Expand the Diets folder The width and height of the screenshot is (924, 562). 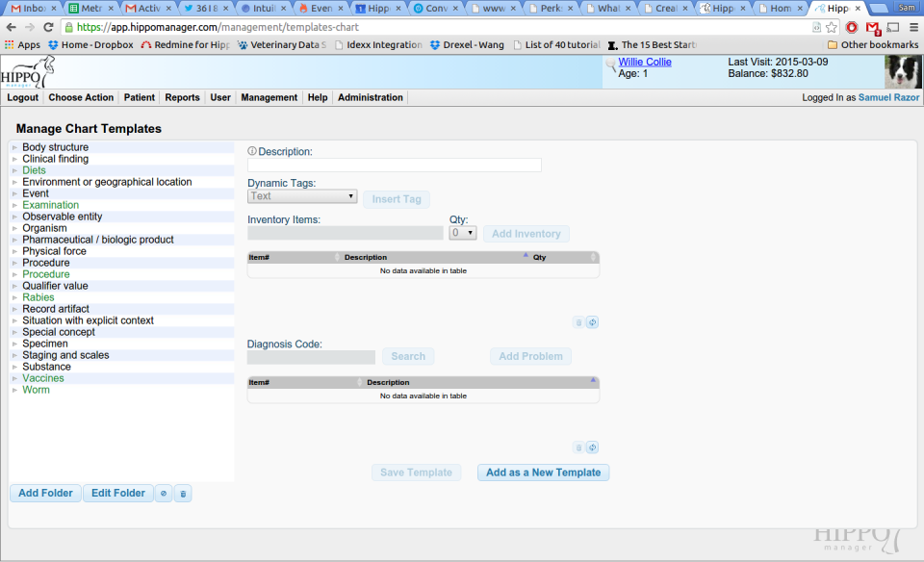coord(14,170)
